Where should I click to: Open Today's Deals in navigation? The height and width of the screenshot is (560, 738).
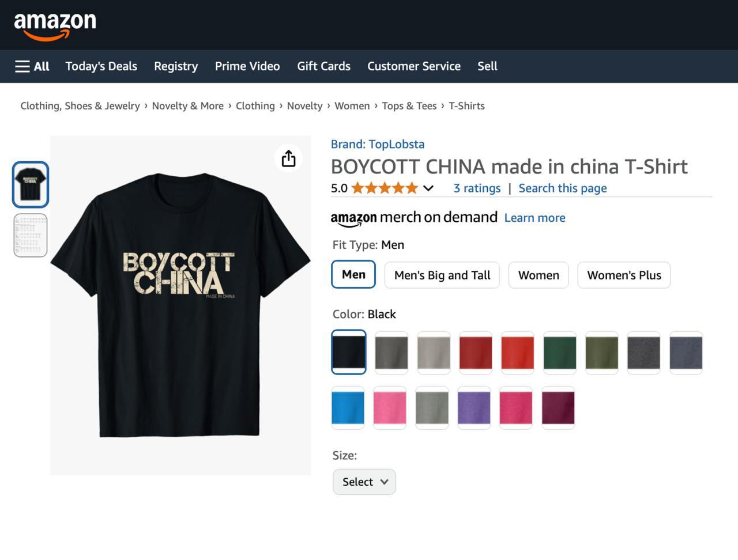coord(101,66)
